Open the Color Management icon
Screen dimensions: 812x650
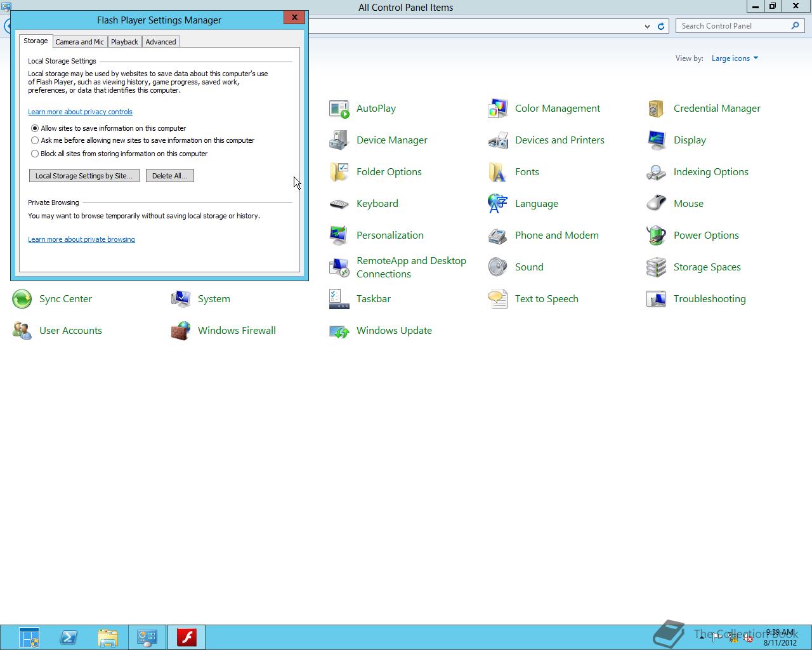tap(497, 109)
